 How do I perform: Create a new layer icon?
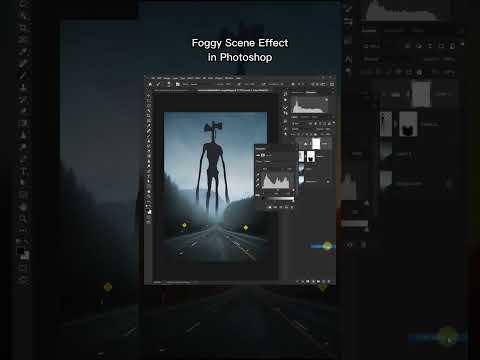[x=323, y=281]
